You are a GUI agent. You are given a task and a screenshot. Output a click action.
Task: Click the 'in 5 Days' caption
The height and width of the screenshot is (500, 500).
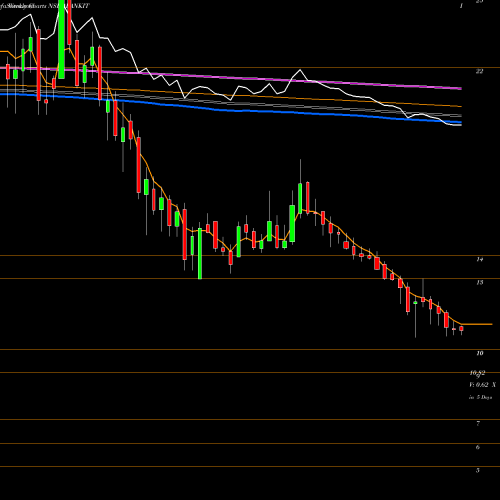480,397
